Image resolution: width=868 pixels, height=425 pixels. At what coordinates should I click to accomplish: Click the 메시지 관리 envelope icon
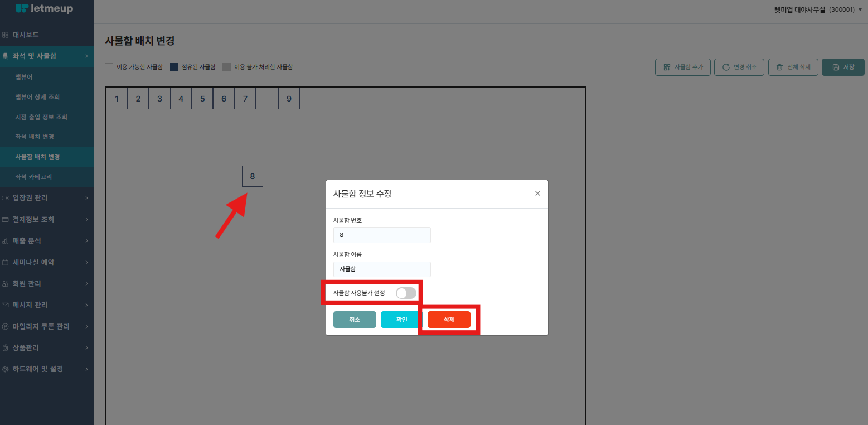pos(6,305)
